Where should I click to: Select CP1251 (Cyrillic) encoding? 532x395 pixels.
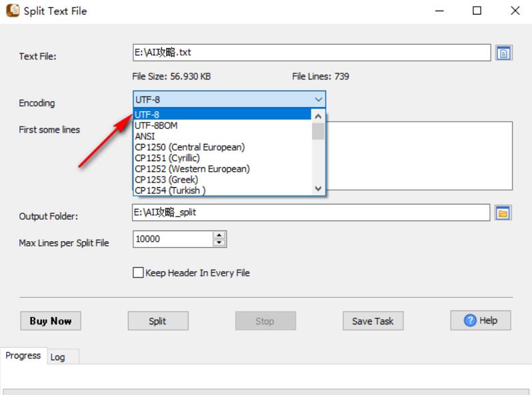coord(222,158)
